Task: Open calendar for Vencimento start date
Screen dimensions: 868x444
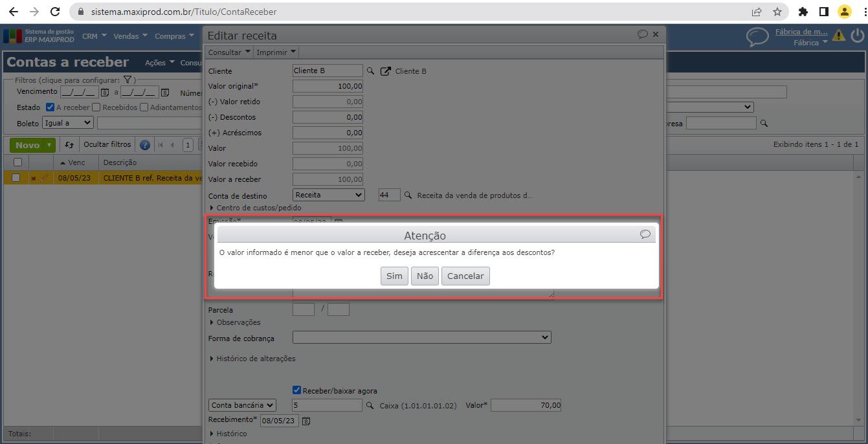Action: click(x=105, y=93)
